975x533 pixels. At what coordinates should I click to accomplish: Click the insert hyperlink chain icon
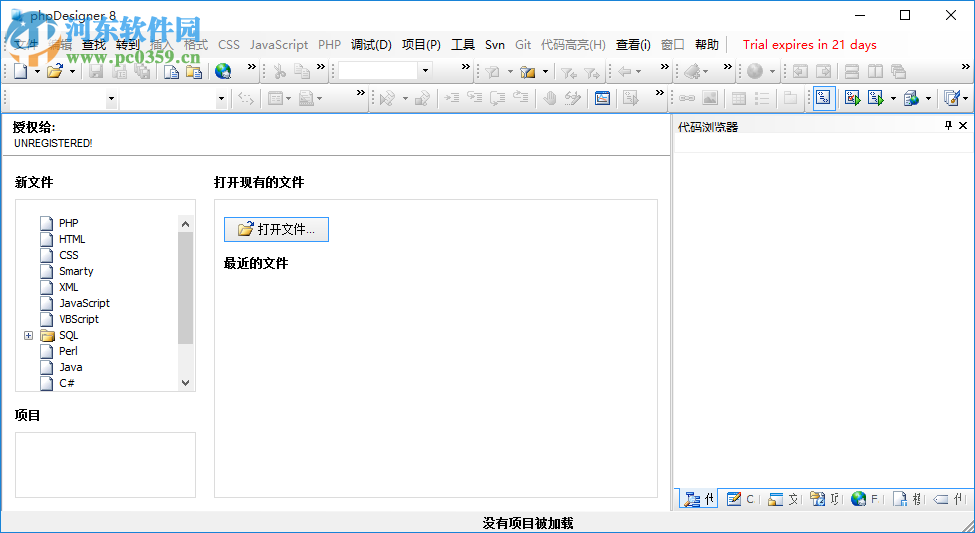click(x=686, y=98)
